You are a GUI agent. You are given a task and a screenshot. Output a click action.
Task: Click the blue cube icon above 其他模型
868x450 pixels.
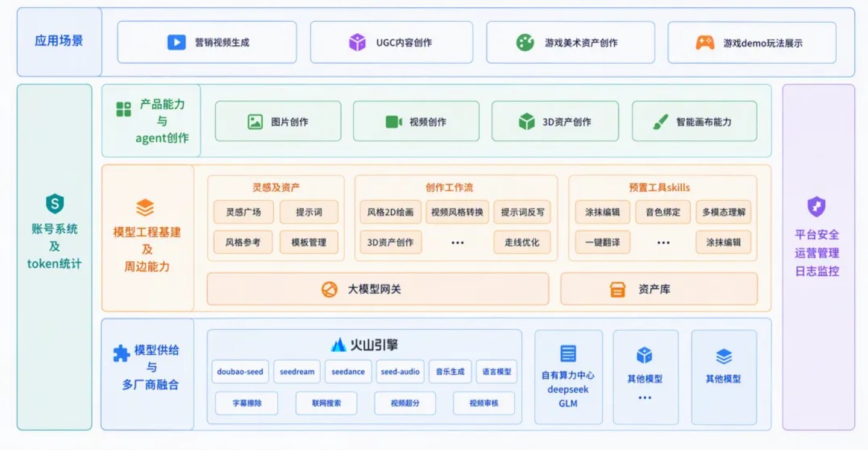click(645, 355)
